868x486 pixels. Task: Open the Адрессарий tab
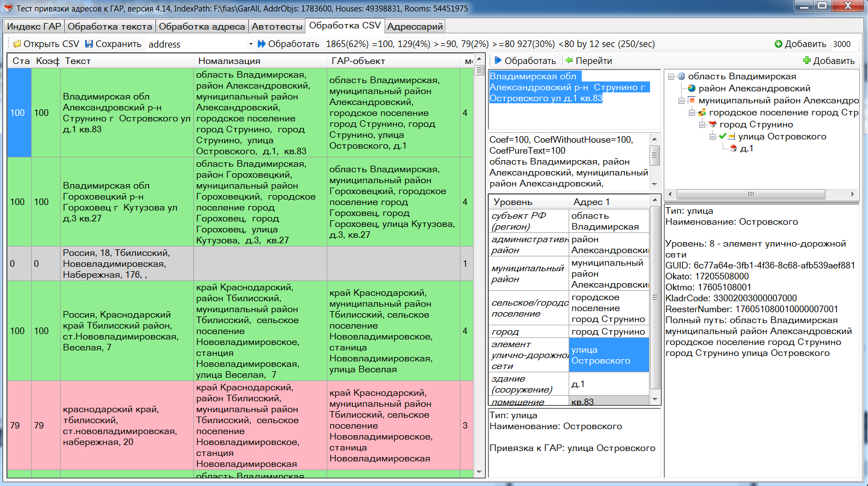click(415, 26)
